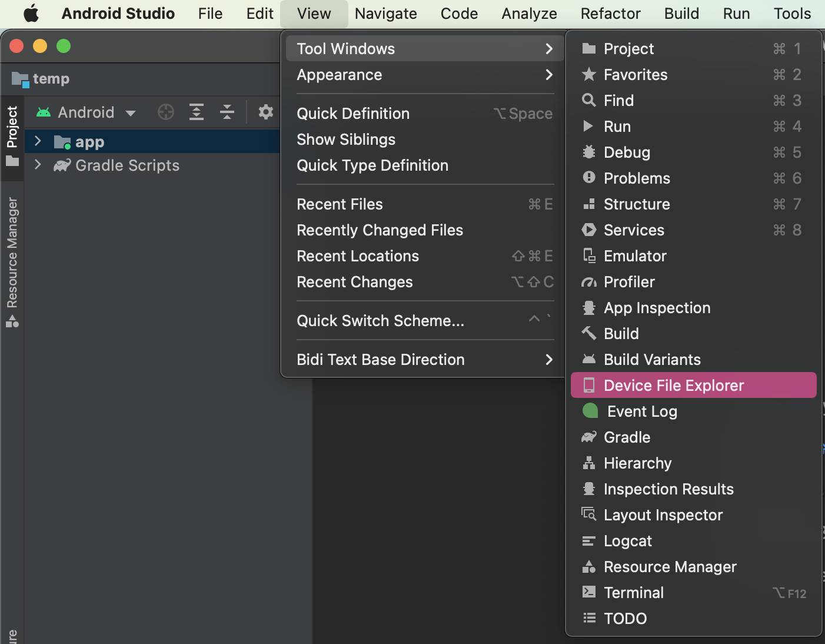Click the Android Studio app menu

point(118,14)
